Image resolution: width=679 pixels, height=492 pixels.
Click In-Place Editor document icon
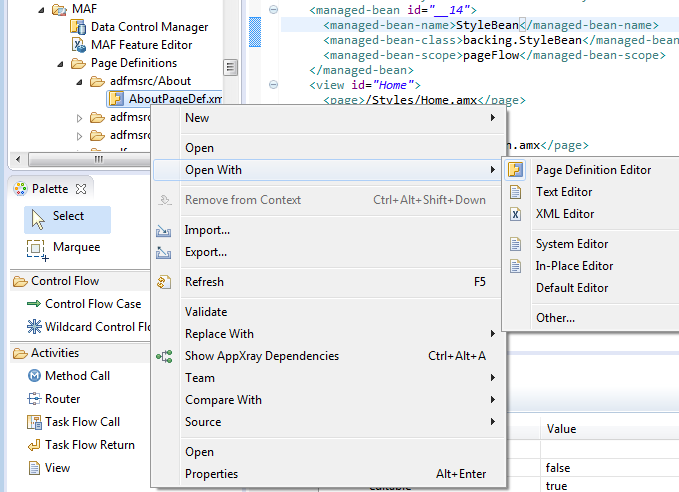tap(515, 266)
